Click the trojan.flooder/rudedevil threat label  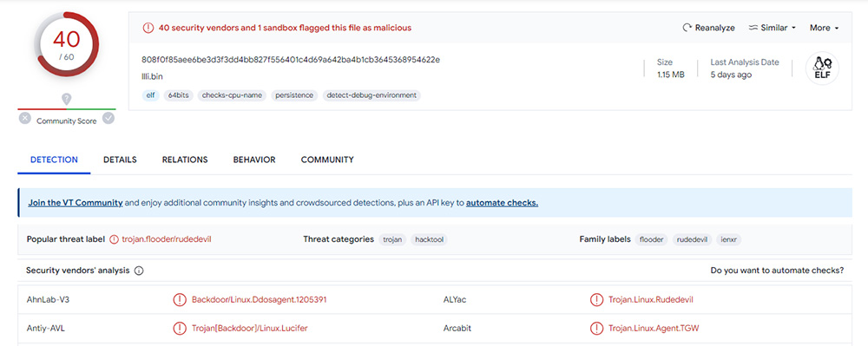(167, 239)
